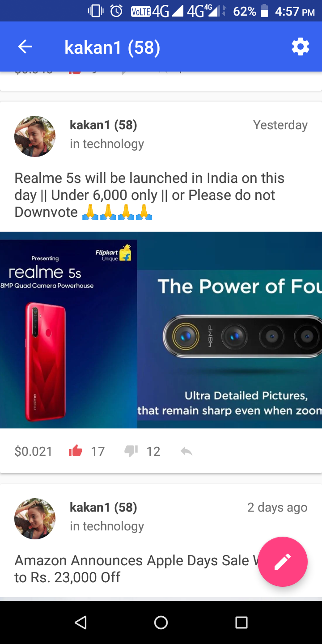The width and height of the screenshot is (322, 644).
Task: Upvote the Realme 5s post
Action: (76, 451)
